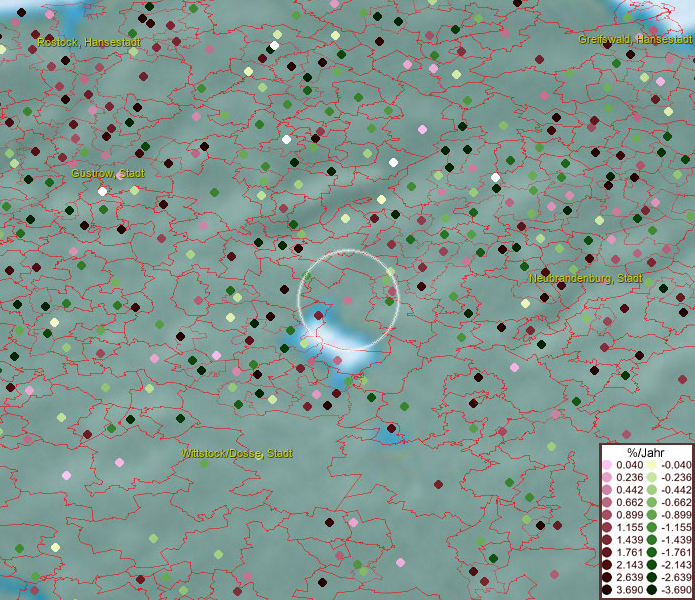Click the legend value 1.761

click(x=629, y=553)
